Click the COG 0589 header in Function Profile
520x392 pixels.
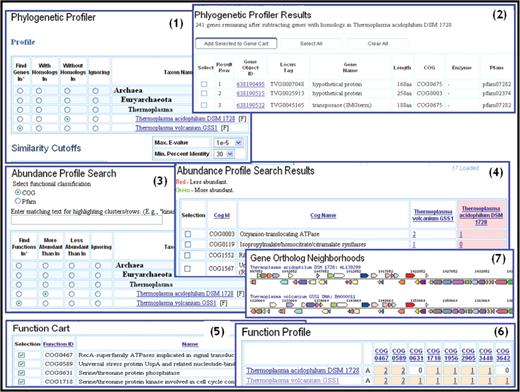399,355
